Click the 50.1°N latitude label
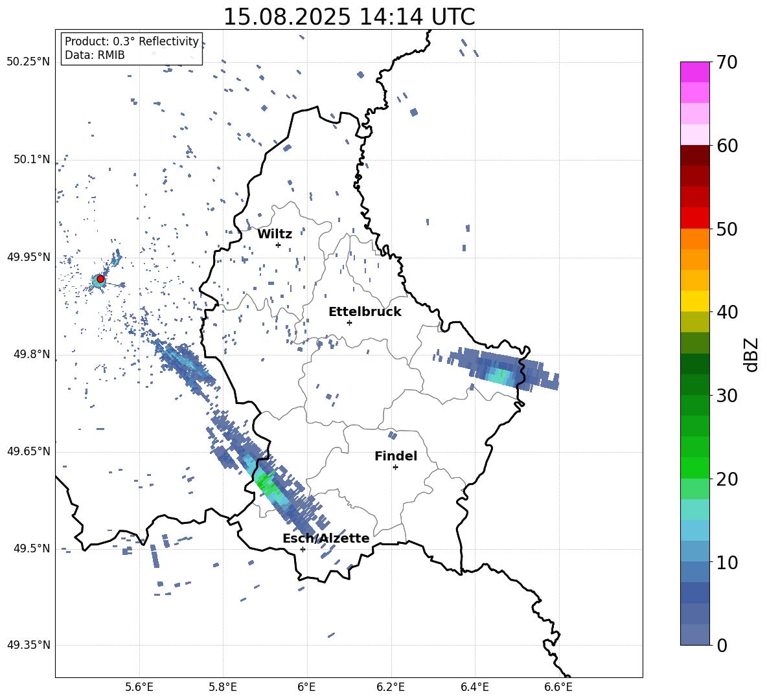Viewport: 767px width, 700px height. coord(32,159)
